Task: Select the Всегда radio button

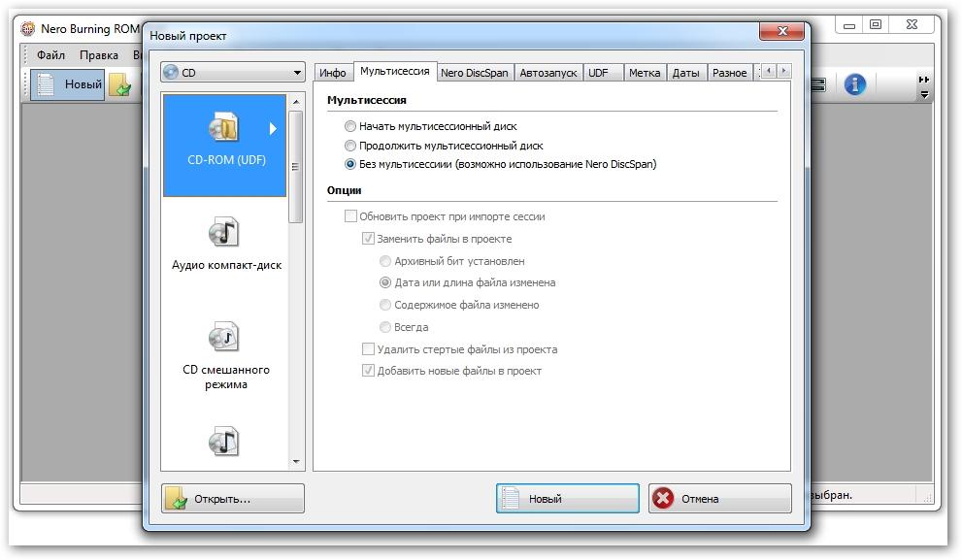Action: tap(385, 327)
